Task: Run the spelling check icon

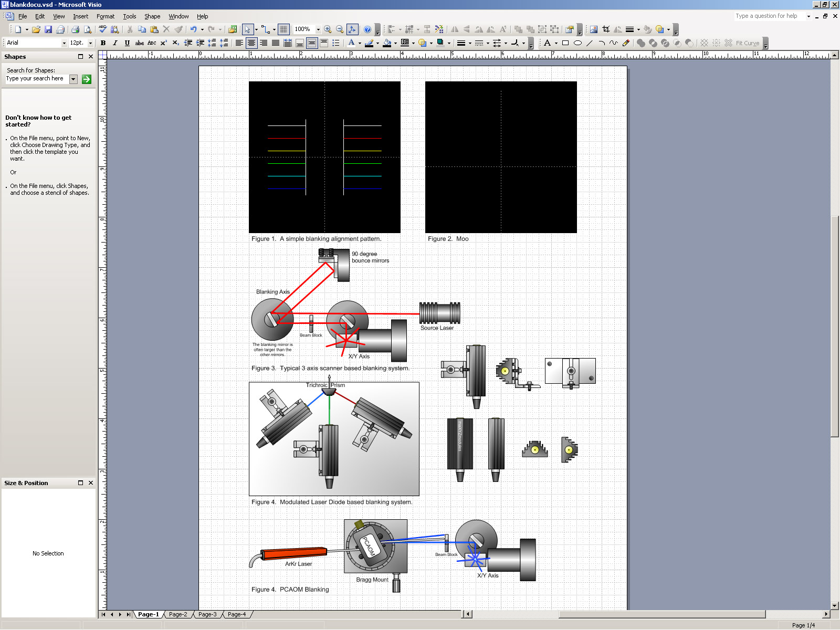Action: (x=103, y=29)
